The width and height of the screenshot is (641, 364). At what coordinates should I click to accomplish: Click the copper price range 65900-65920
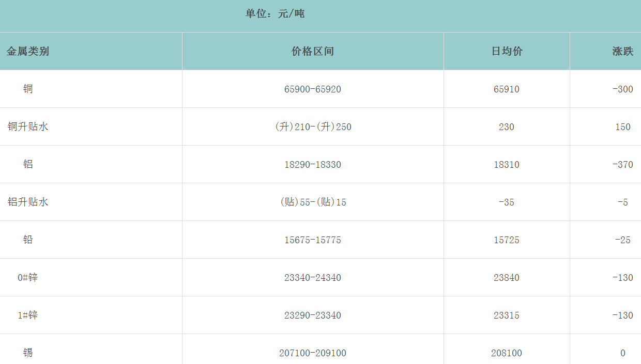(313, 89)
